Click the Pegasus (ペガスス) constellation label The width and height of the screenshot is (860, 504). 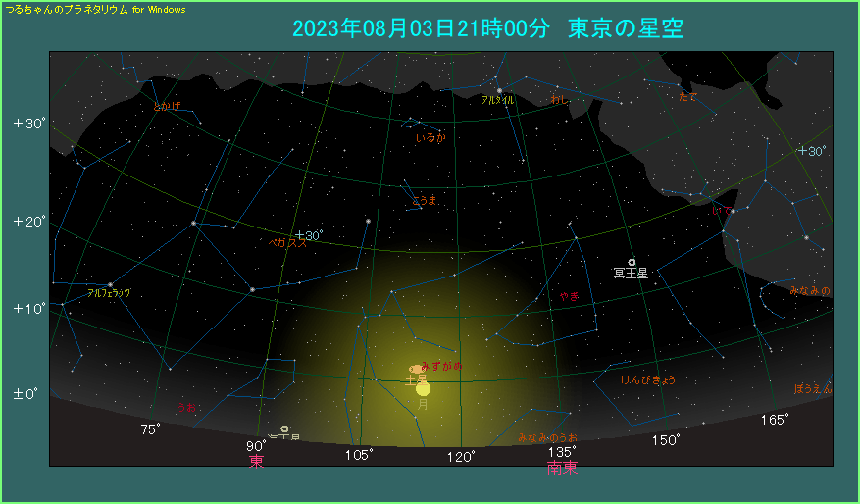click(287, 242)
